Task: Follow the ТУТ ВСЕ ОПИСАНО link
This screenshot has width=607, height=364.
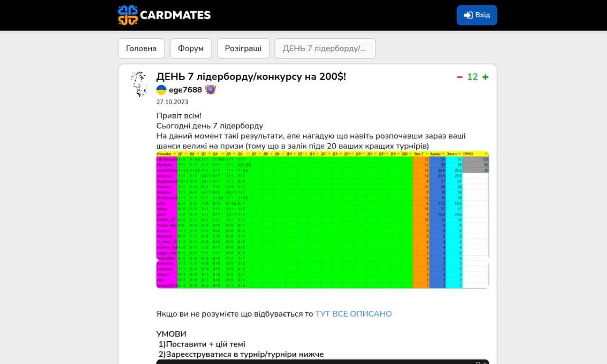Action: coord(353,314)
